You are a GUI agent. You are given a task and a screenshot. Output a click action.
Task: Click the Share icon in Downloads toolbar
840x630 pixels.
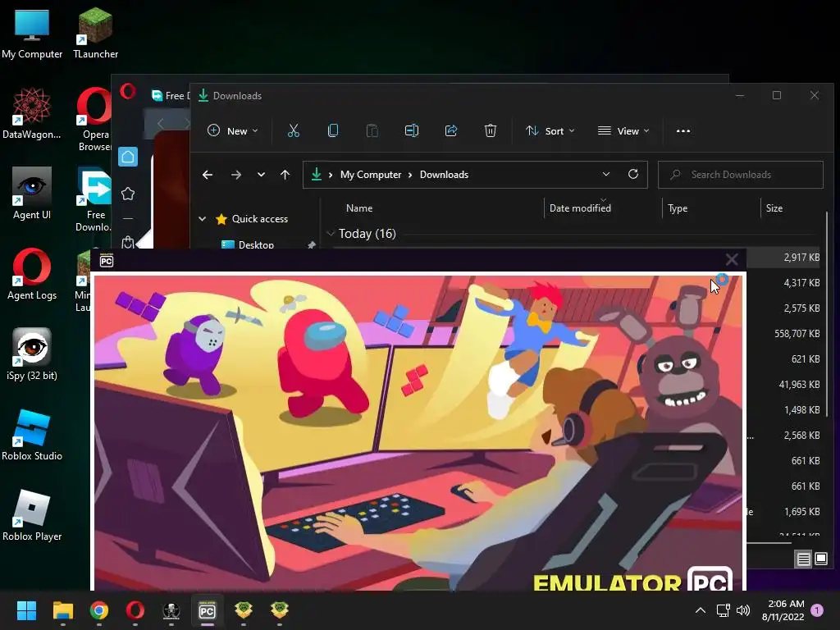[451, 130]
